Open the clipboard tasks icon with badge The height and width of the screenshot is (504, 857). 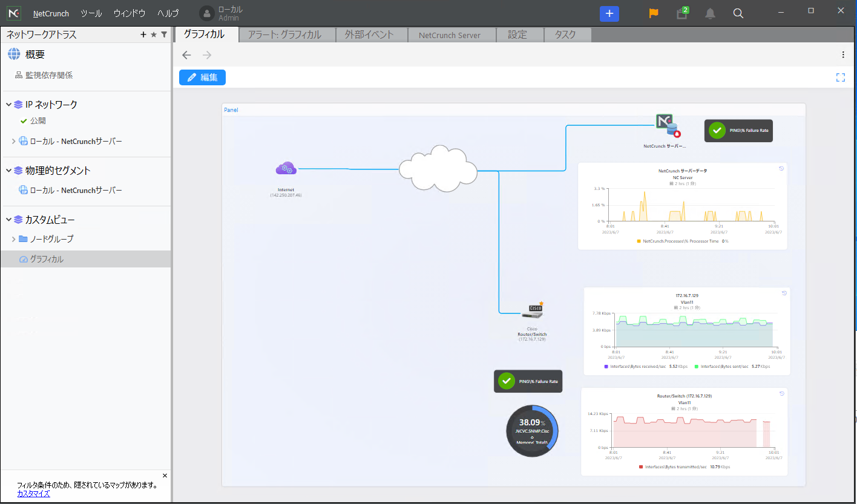click(682, 13)
